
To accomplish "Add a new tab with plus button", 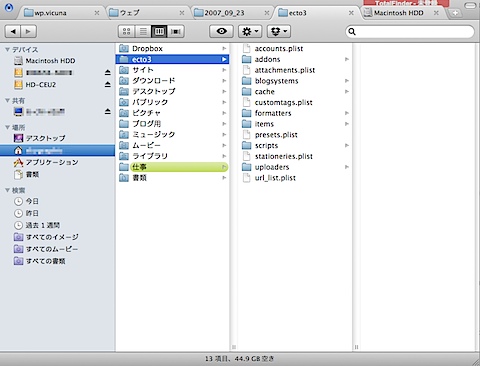I will point(455,13).
